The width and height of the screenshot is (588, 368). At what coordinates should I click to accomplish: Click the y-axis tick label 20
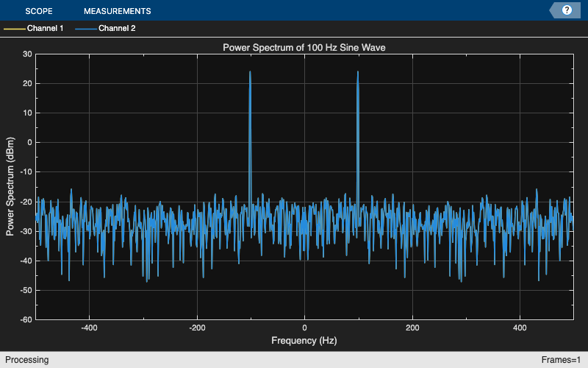[x=27, y=83]
